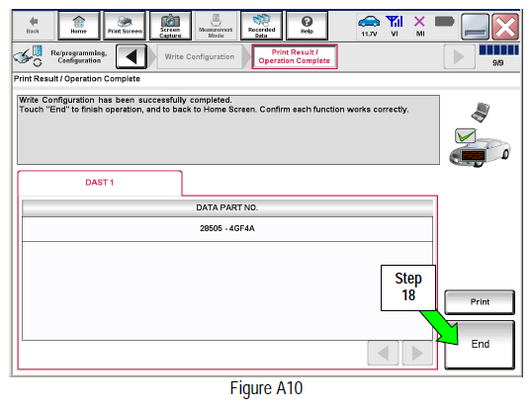Click the Print Screen printer icon

point(125,26)
